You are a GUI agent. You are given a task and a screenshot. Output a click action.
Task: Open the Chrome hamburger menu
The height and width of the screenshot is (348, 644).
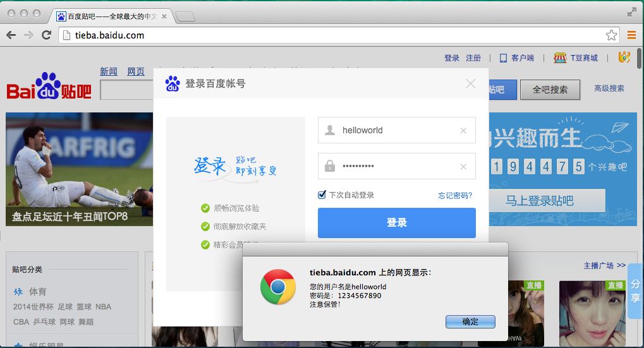[631, 35]
